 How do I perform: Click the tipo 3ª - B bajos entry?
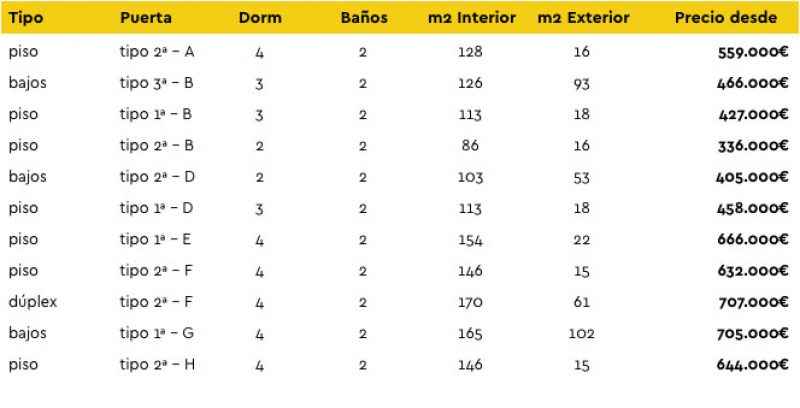(x=156, y=83)
